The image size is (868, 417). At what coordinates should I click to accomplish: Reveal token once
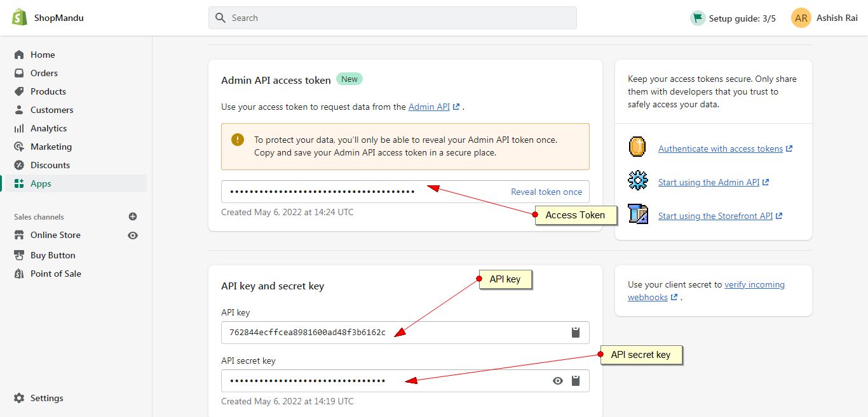coord(546,192)
